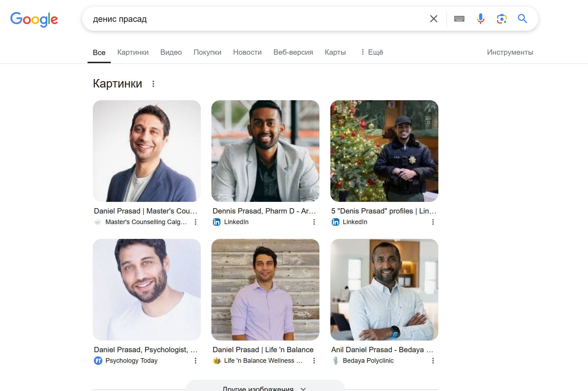Open 5 "Denis Prasad" profiles link
Screen dimensions: 588x391
384,211
